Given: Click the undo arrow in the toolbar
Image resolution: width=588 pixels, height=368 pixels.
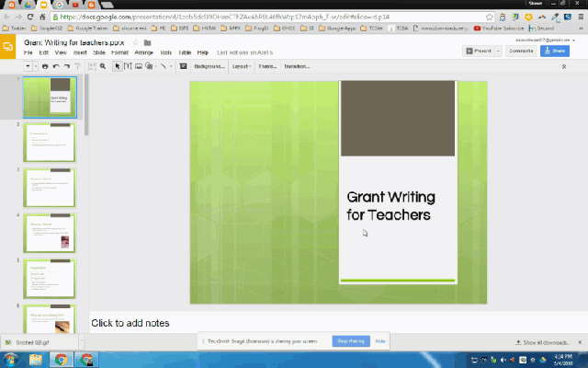Looking at the screenshot, I should click(56, 66).
